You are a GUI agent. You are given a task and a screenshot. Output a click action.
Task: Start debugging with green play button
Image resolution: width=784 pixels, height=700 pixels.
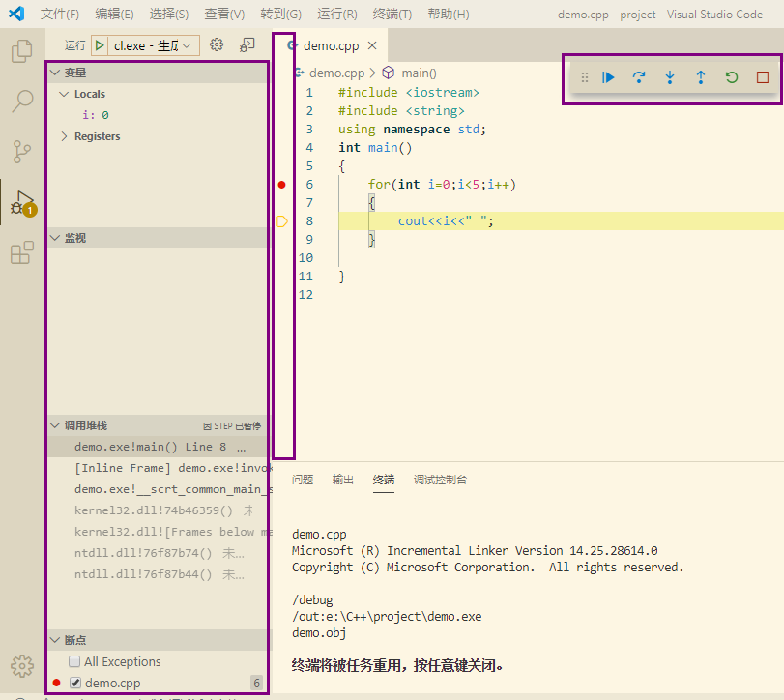[x=100, y=45]
